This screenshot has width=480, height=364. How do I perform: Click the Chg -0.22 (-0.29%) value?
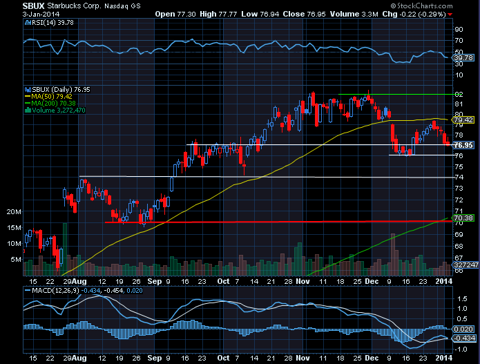tap(414, 14)
